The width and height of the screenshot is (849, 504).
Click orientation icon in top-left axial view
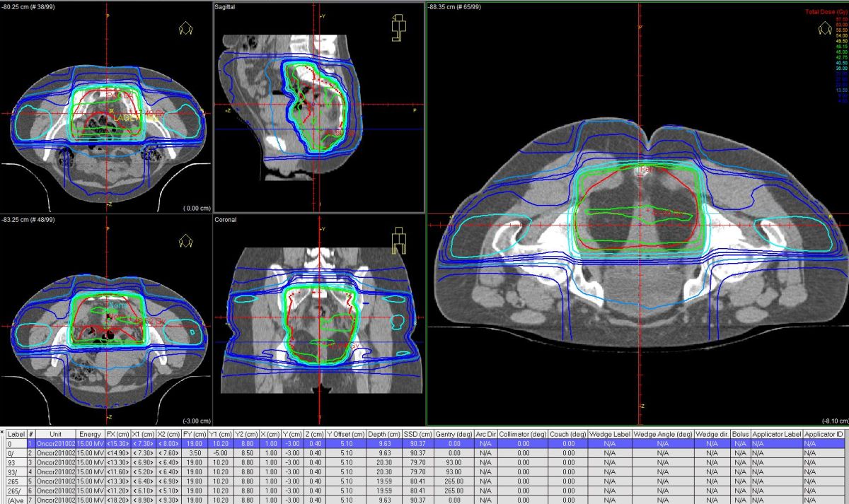187,28
